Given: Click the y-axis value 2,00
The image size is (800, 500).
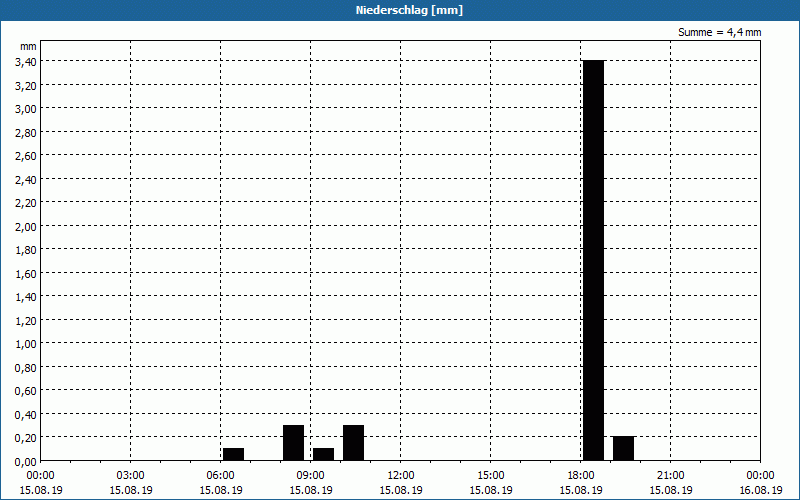Looking at the screenshot, I should (26, 227).
